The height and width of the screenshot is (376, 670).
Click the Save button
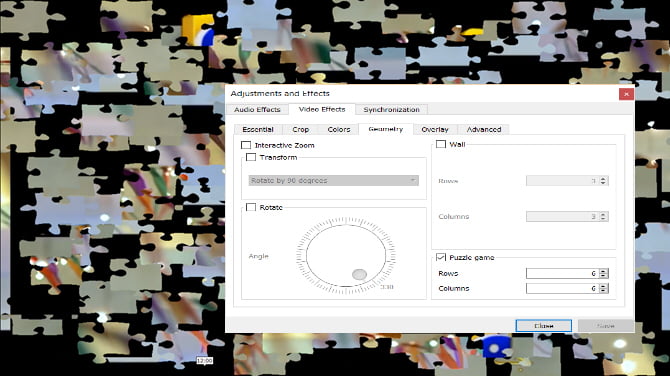tap(605, 326)
